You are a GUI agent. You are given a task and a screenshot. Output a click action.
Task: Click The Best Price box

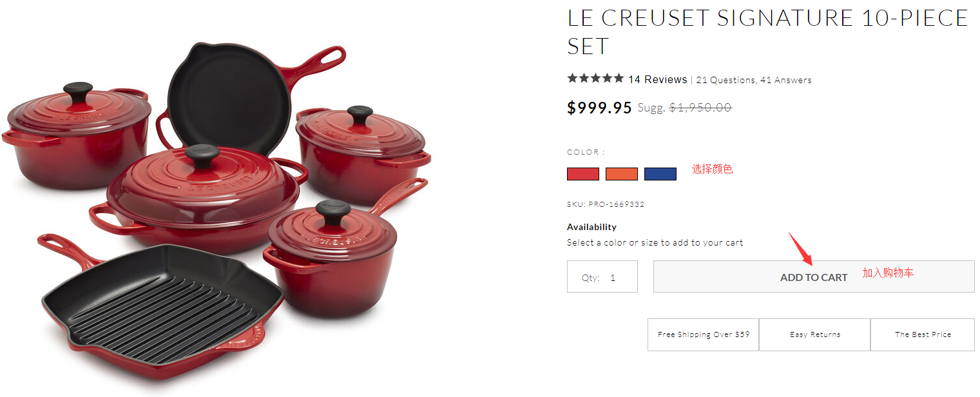pyautogui.click(x=923, y=334)
